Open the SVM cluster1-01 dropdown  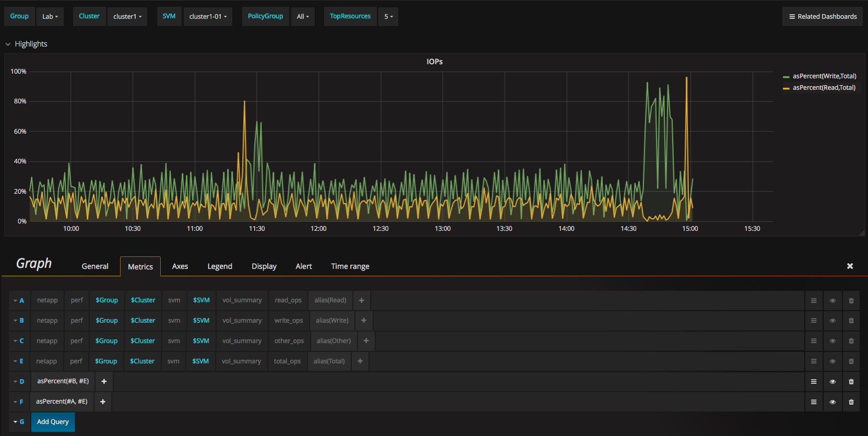(208, 17)
